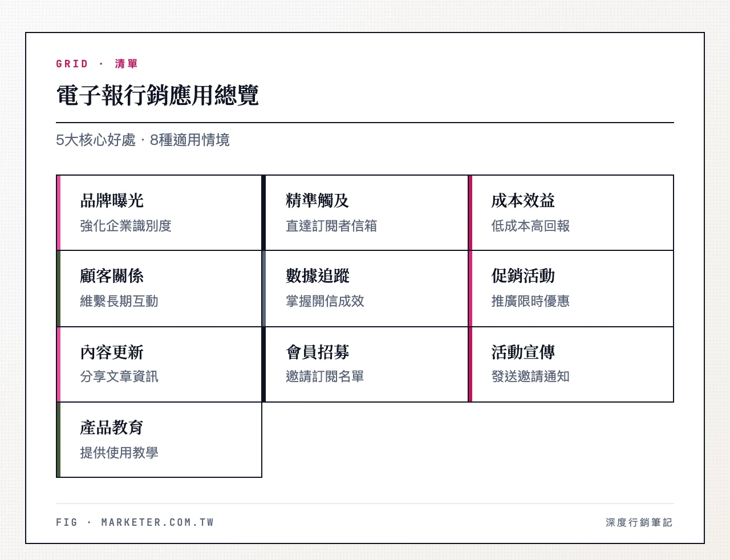Select the text 推廣限時優惠
The image size is (730, 560).
tap(530, 301)
